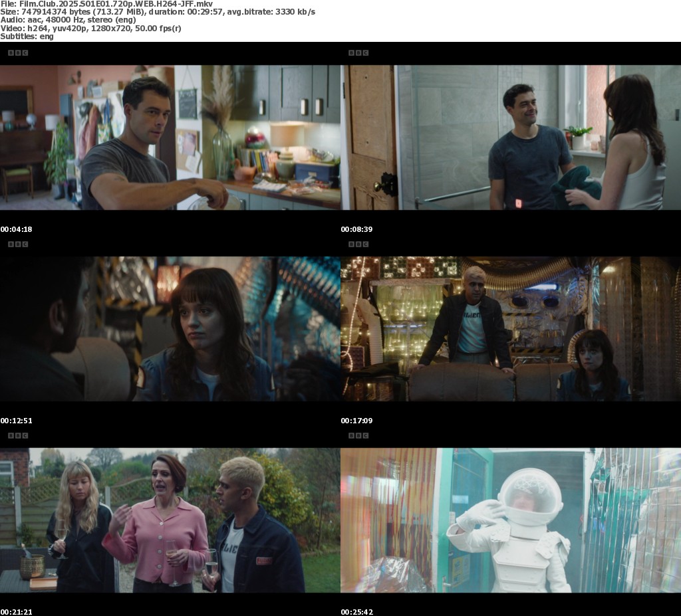Click the BBC logo above the astronaut frame
The height and width of the screenshot is (616, 681).
(x=358, y=435)
